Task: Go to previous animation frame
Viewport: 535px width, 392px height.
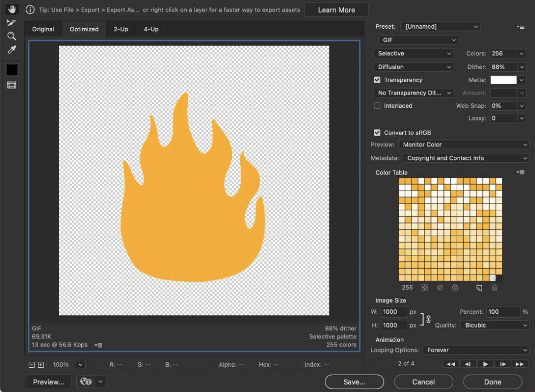Action: [x=468, y=364]
